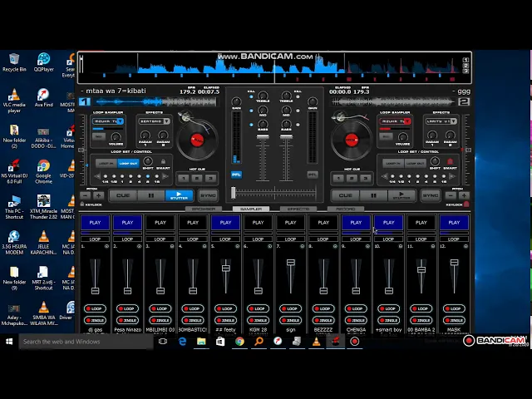Toggle deck 2 red Keylock padlock

(466, 204)
